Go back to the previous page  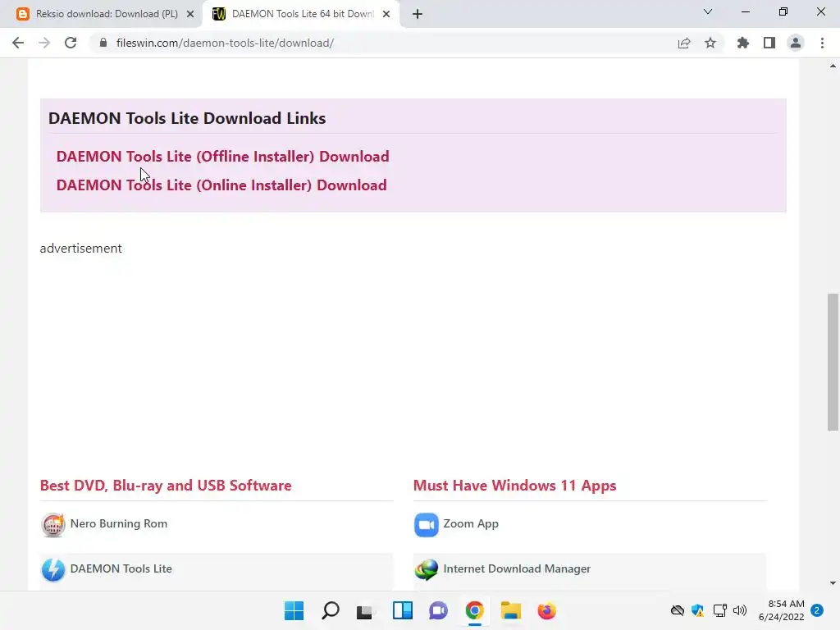tap(18, 43)
